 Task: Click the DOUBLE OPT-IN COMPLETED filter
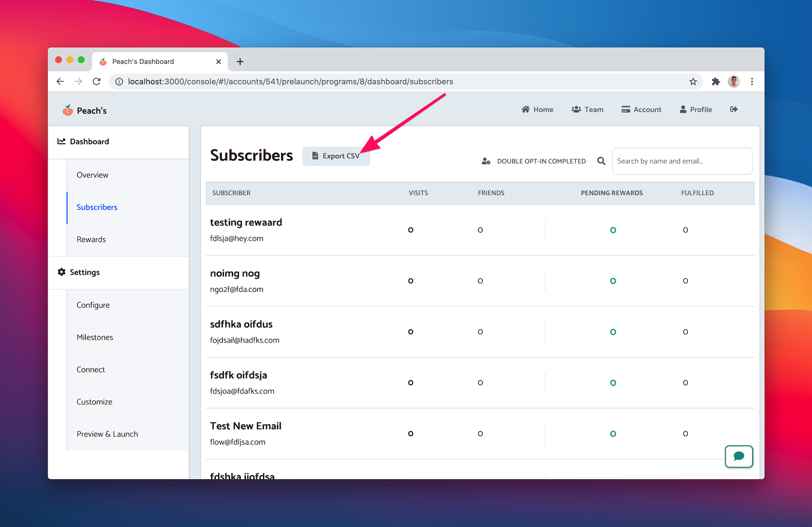tap(541, 161)
